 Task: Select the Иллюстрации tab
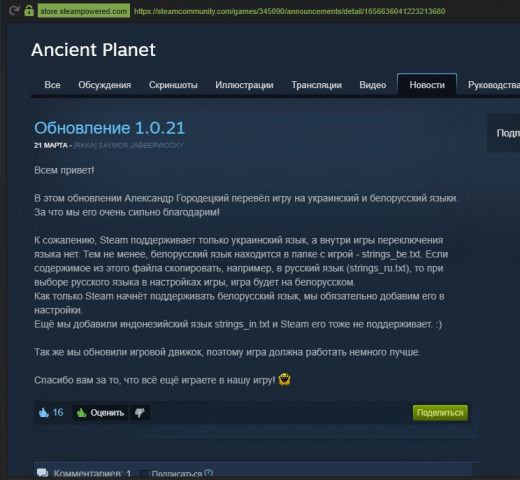click(244, 85)
